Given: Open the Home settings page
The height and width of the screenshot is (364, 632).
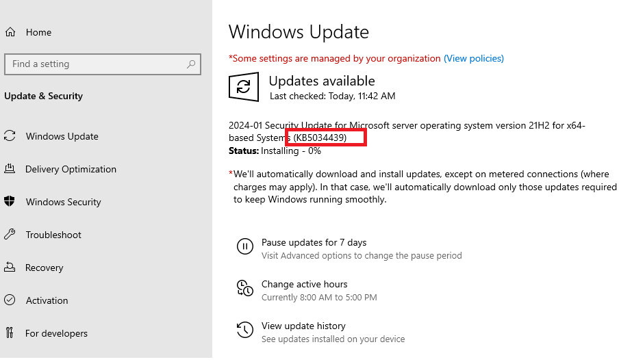Looking at the screenshot, I should click(39, 32).
